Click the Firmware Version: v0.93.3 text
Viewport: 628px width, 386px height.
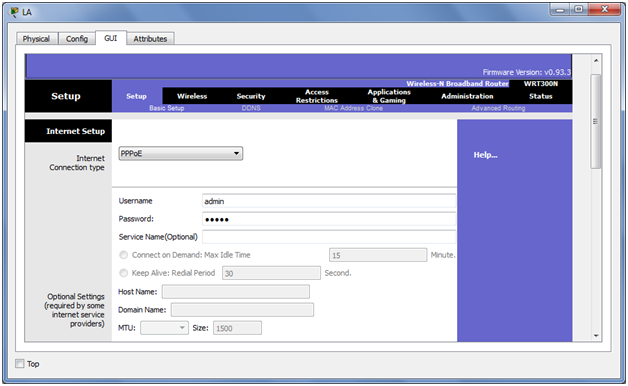[526, 72]
